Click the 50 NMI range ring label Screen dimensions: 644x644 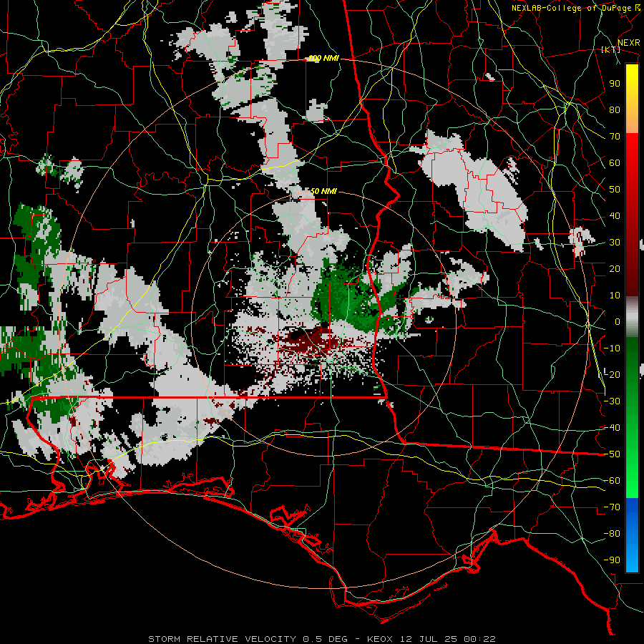point(323,191)
